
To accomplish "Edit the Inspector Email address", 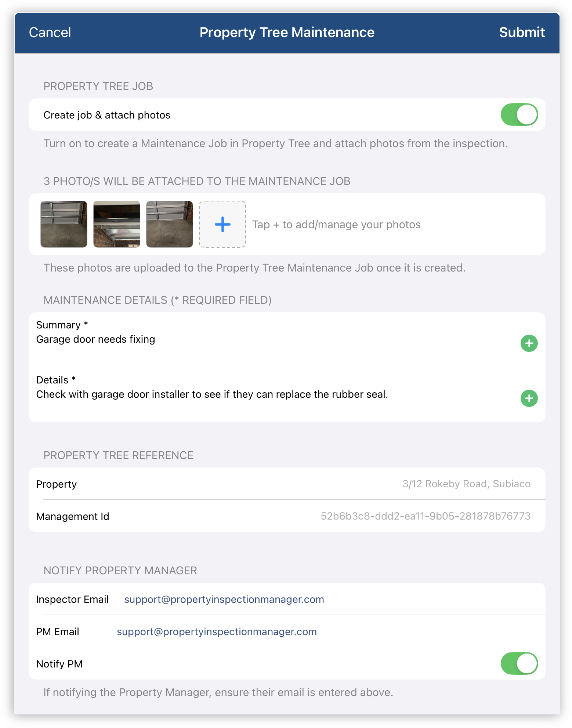I will tap(224, 600).
